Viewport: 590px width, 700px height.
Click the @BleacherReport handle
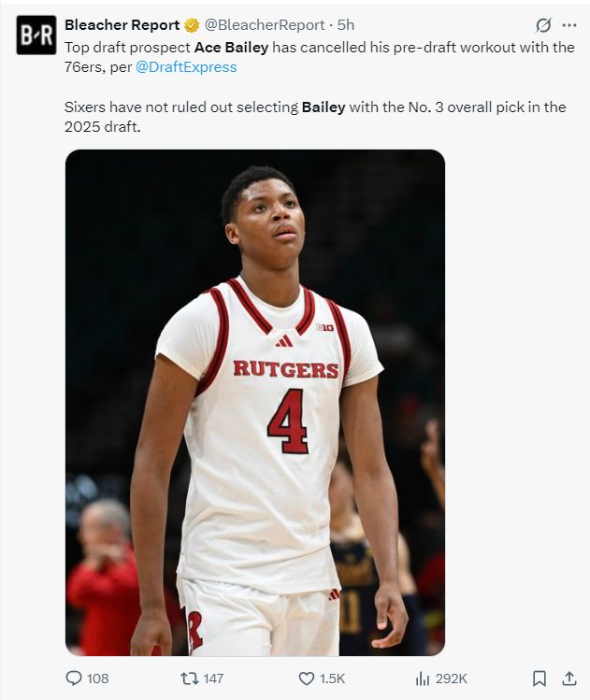tap(265, 25)
